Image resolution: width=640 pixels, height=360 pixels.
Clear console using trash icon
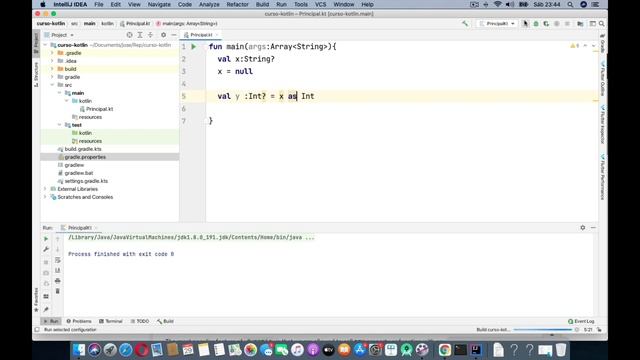click(x=58, y=291)
